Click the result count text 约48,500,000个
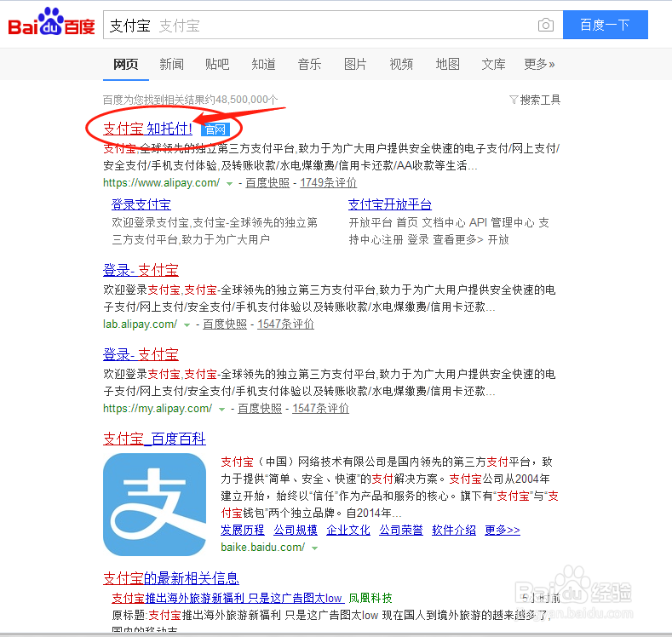672x637 pixels. coord(242,100)
